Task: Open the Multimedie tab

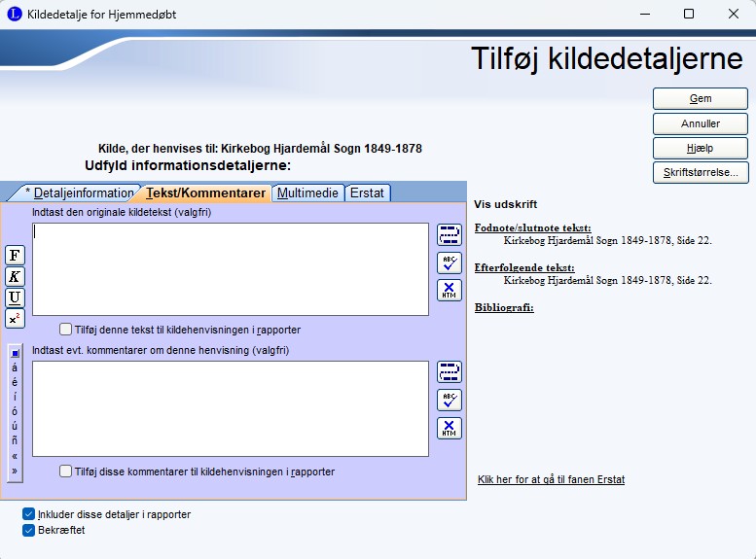Action: 307,192
